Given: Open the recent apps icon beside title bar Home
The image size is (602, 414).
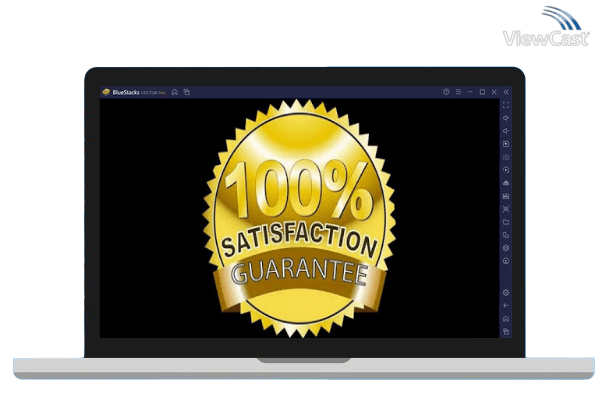Looking at the screenshot, I should [x=187, y=92].
